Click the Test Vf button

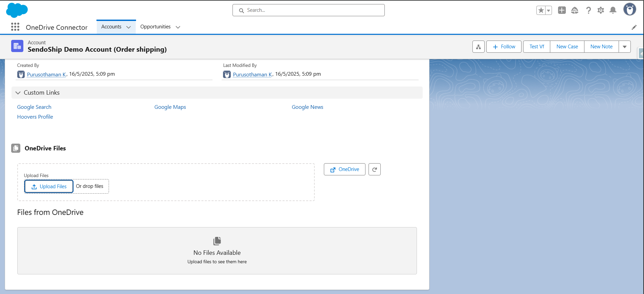[x=537, y=47]
